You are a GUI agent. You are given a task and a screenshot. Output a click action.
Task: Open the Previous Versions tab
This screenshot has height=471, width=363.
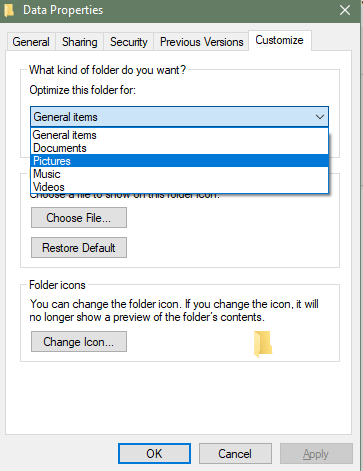(x=201, y=42)
